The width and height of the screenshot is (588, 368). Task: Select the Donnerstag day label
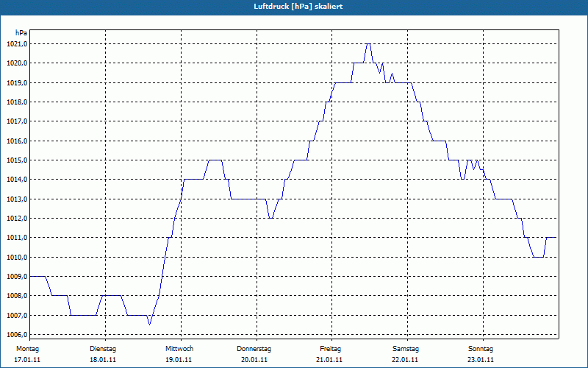click(254, 349)
